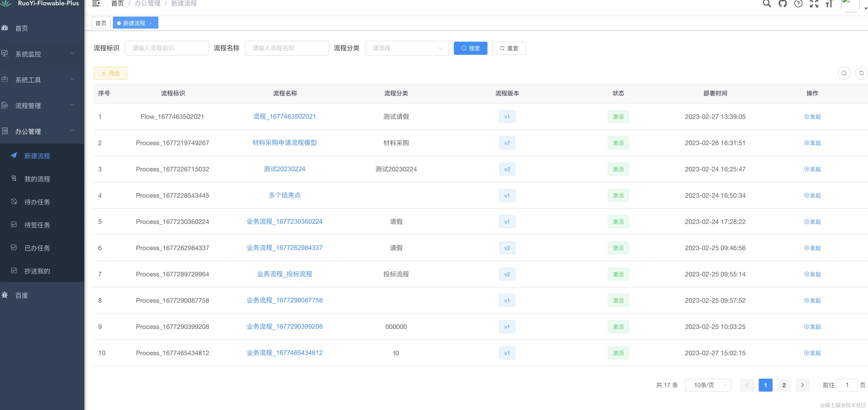868x410 pixels.
Task: Click the 导出 export button
Action: point(110,73)
